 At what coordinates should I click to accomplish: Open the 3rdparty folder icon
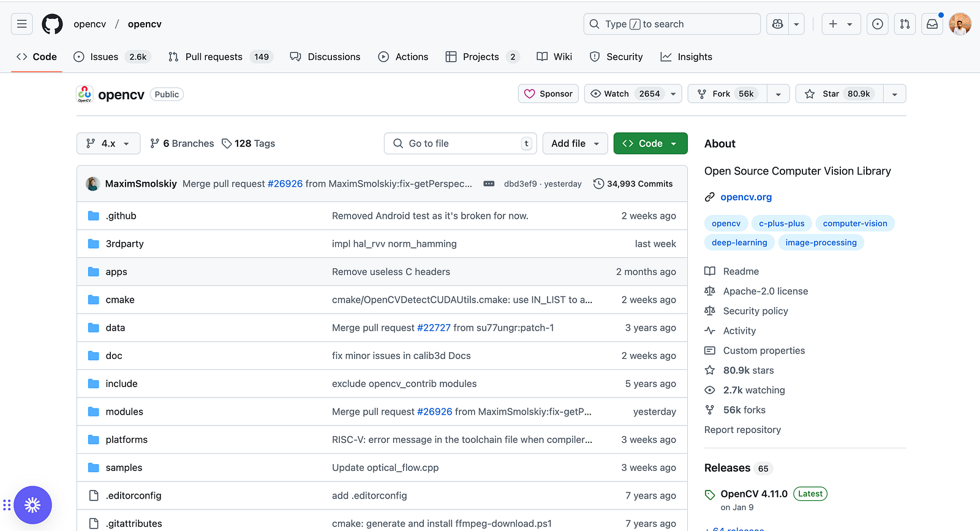(94, 244)
